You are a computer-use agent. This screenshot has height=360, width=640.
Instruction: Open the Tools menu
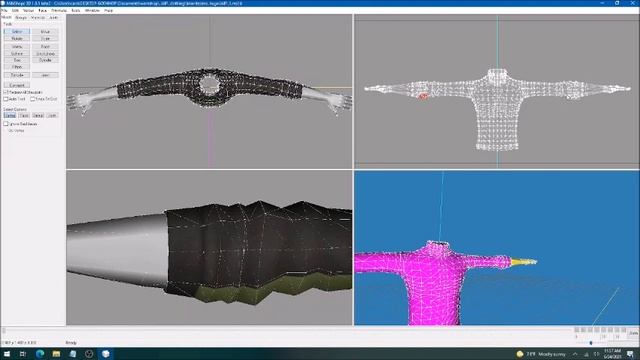tap(76, 10)
